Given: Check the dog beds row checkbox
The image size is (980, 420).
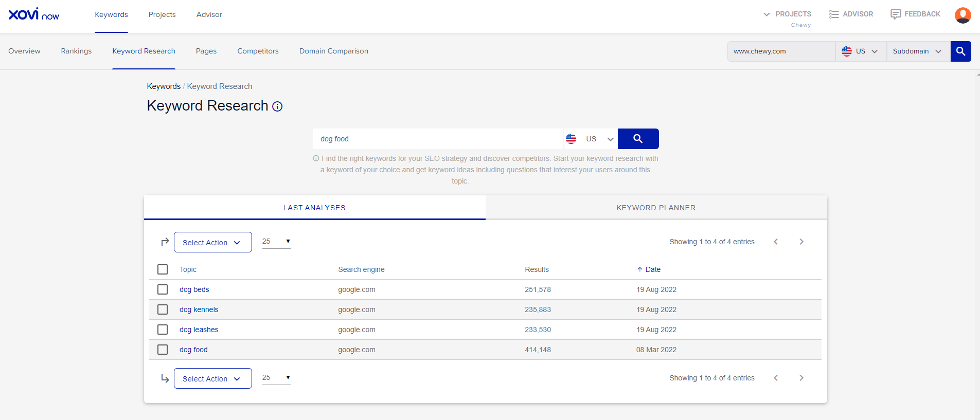Looking at the screenshot, I should coord(163,289).
